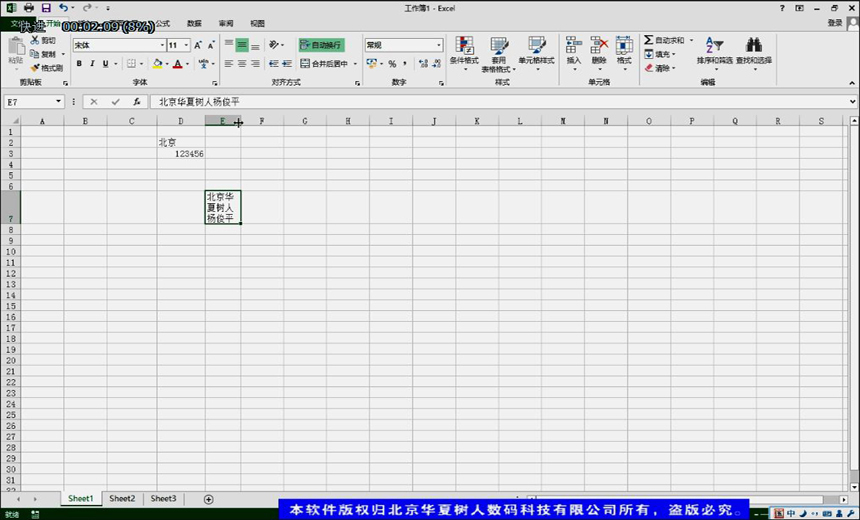Click the 合并后居中 merge and center button

click(x=324, y=64)
